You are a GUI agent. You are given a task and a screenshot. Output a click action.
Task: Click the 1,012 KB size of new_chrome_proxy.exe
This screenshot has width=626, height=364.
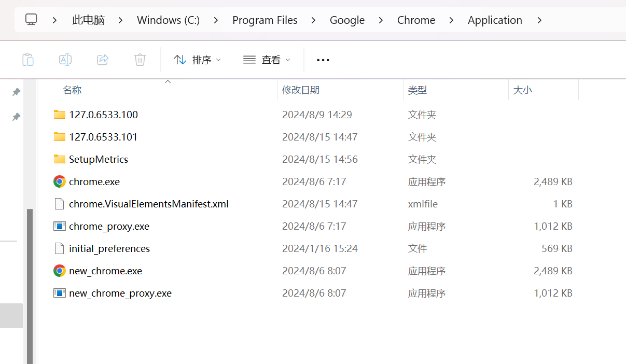pos(553,293)
